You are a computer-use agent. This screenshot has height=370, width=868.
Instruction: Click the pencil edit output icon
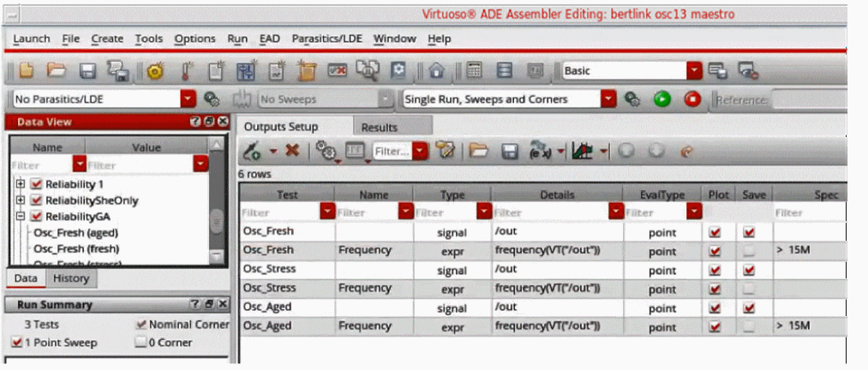445,151
